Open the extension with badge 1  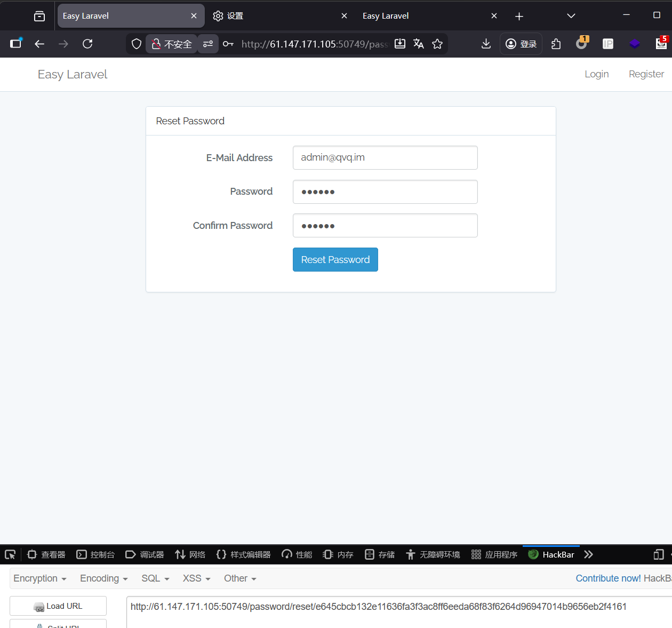click(582, 43)
